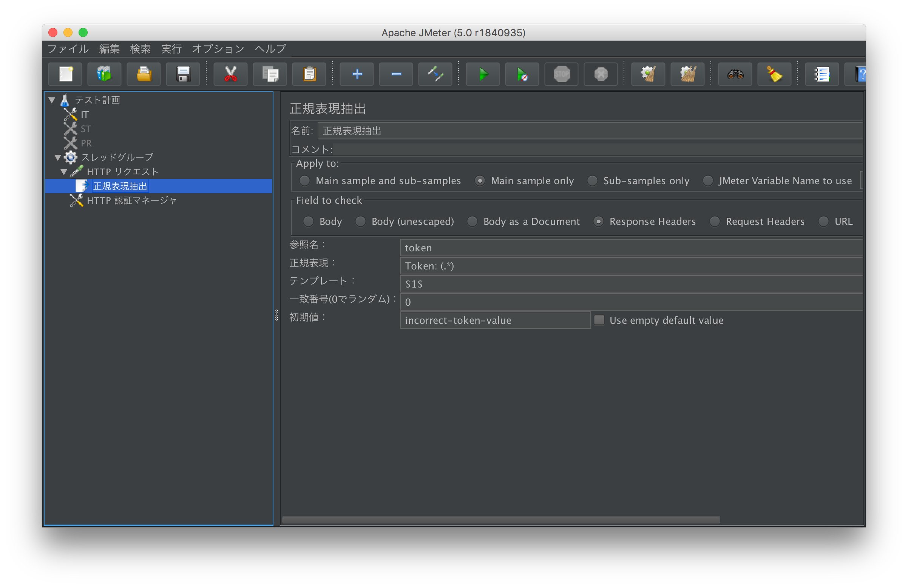Collapse the テスト計画 root node
Viewport: 908px width, 588px height.
[51, 100]
